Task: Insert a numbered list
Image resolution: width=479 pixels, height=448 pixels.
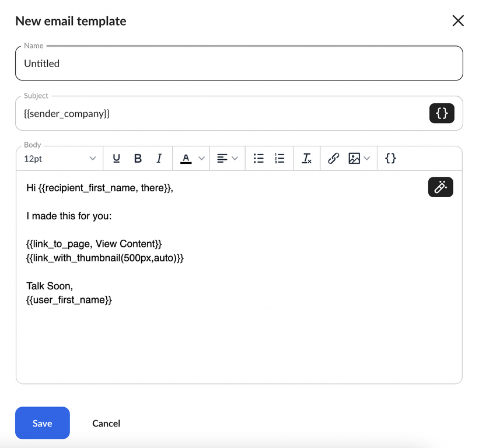Action: (x=279, y=159)
